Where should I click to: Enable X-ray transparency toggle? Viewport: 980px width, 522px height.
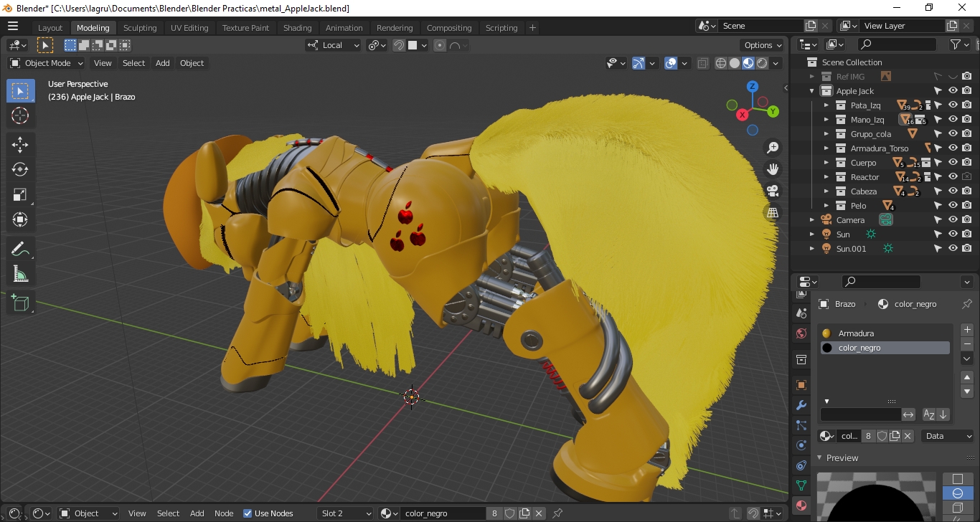click(x=702, y=63)
